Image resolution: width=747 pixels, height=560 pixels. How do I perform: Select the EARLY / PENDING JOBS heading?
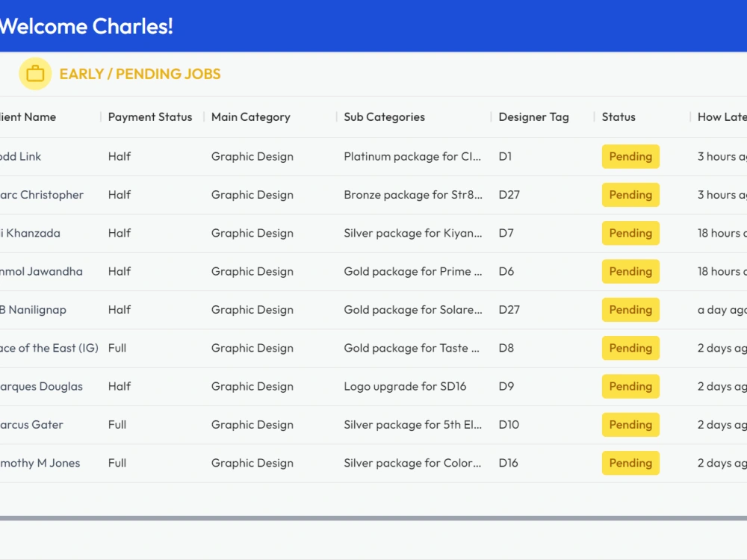(x=140, y=74)
